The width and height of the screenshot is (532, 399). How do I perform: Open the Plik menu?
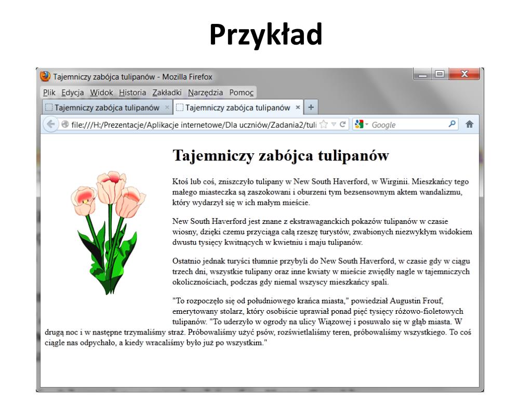tap(49, 92)
